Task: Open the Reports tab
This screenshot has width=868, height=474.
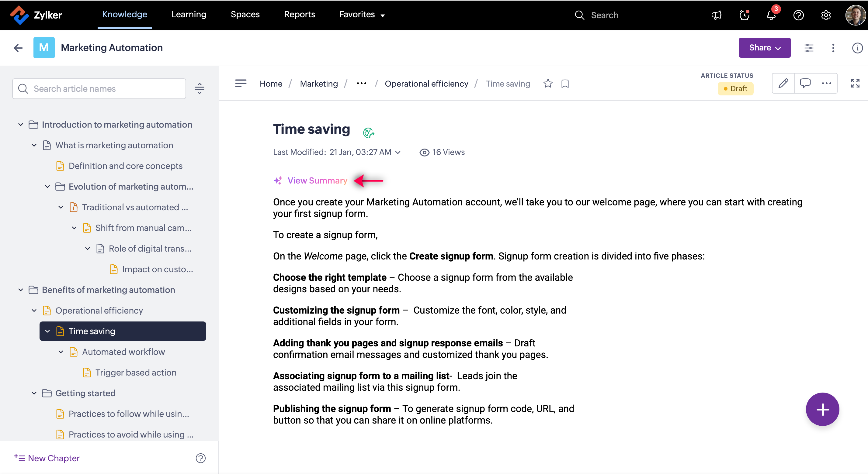Action: coord(299,15)
